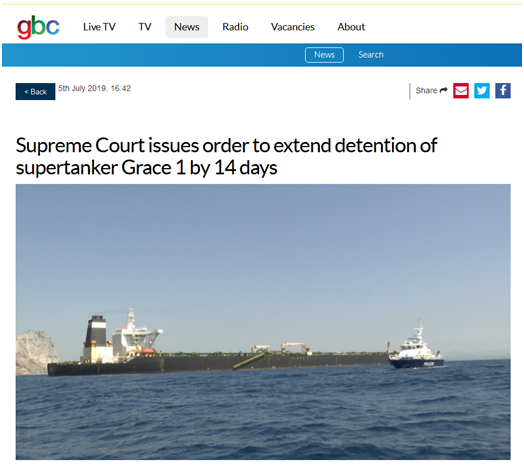This screenshot has width=524, height=470.
Task: Open the Live TV menu item
Action: (x=99, y=27)
